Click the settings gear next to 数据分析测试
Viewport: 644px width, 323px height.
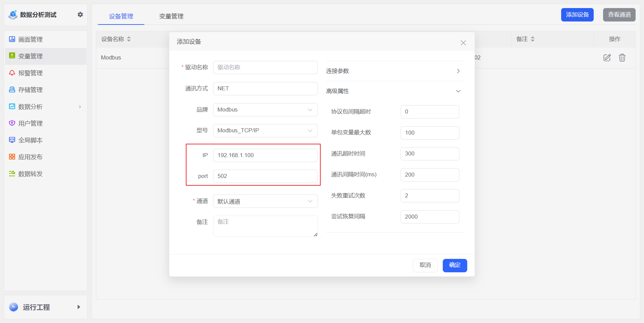tap(80, 14)
